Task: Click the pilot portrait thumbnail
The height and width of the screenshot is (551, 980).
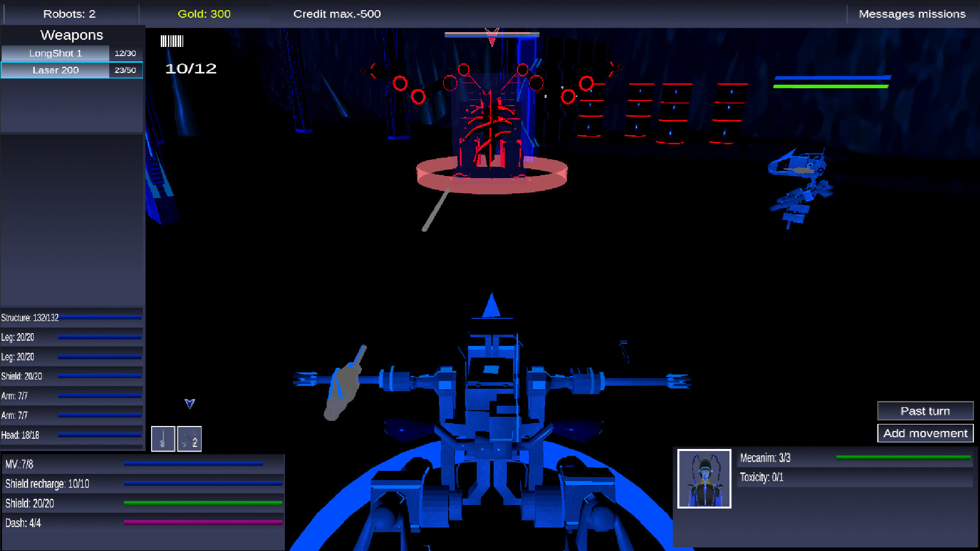Action: click(x=704, y=478)
